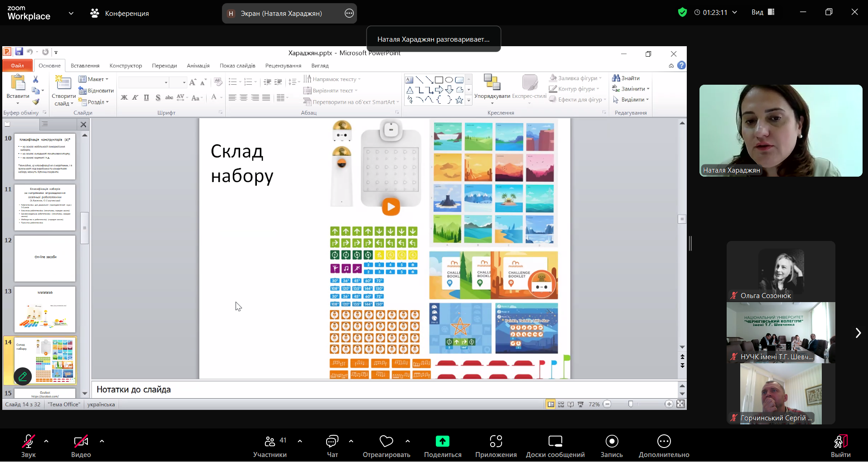Open the Apps icon in Zoom toolbar
This screenshot has height=462, width=868.
(496, 442)
